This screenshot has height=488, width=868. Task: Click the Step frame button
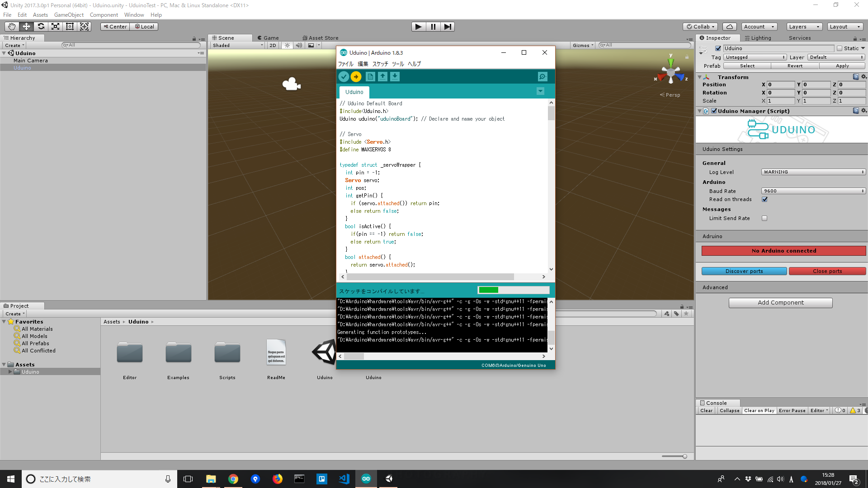pyautogui.click(x=447, y=27)
